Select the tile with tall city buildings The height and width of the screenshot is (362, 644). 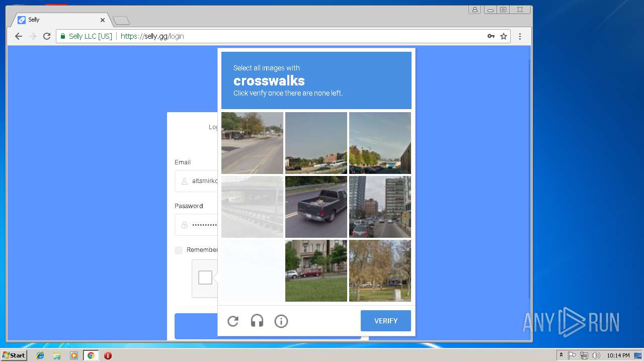(380, 207)
